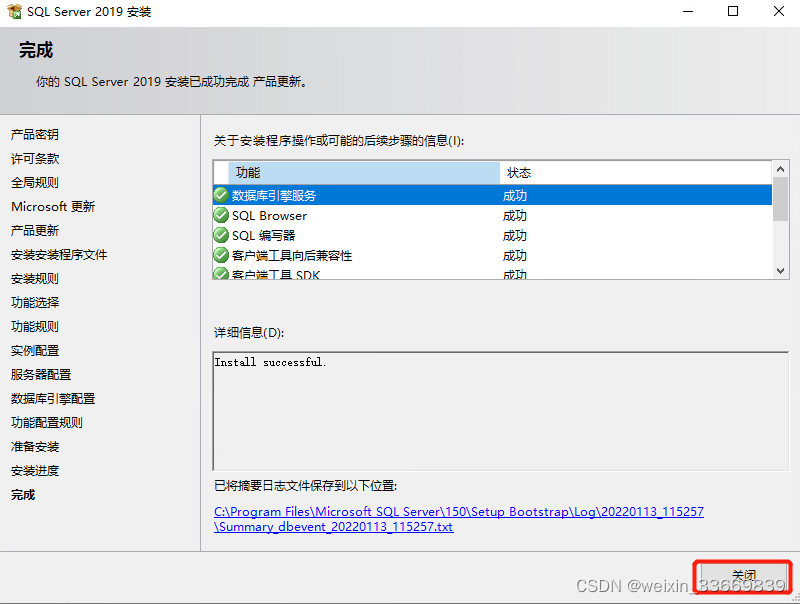Click the 功能 column header

pos(364,173)
